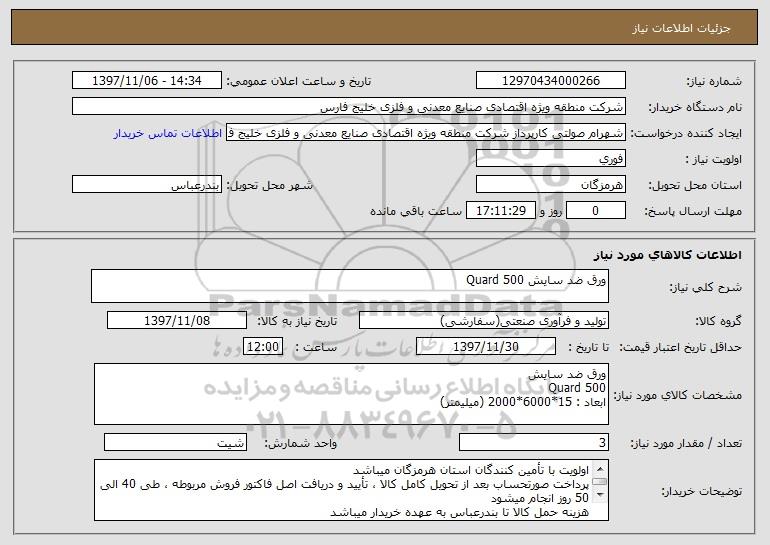Click the remaining days field showing 0

click(x=596, y=211)
